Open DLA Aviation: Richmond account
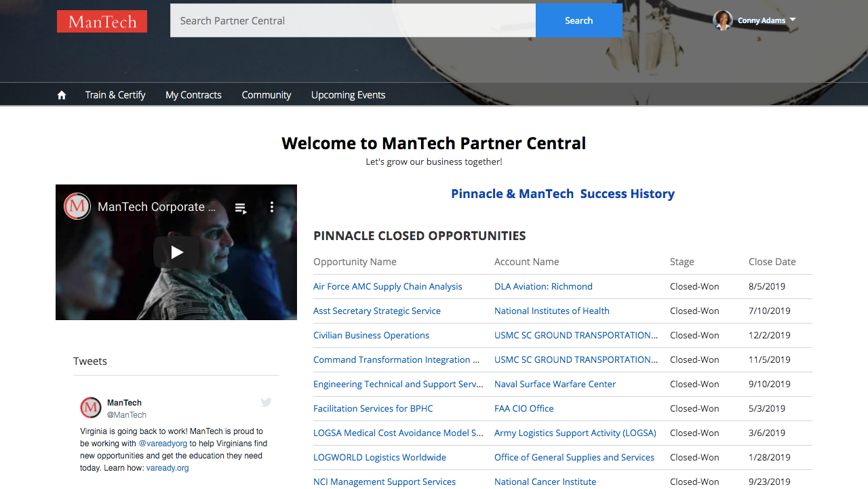This screenshot has height=489, width=868. click(543, 286)
